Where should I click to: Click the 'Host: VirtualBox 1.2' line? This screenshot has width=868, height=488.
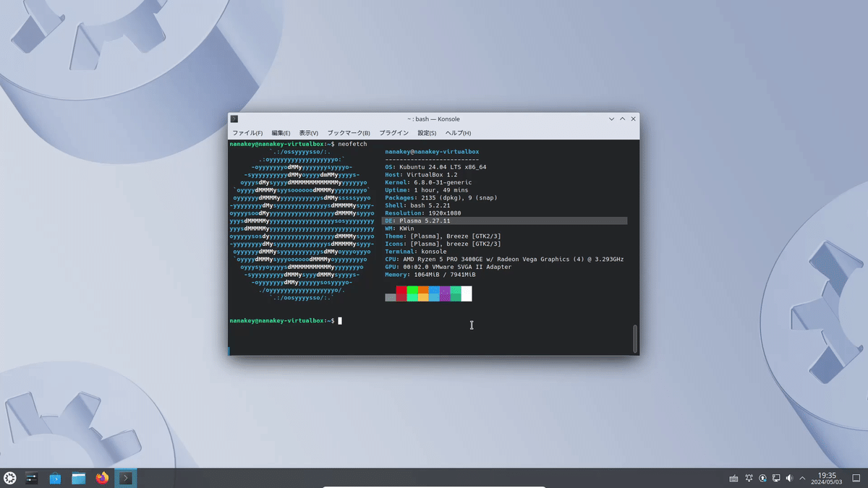(421, 175)
